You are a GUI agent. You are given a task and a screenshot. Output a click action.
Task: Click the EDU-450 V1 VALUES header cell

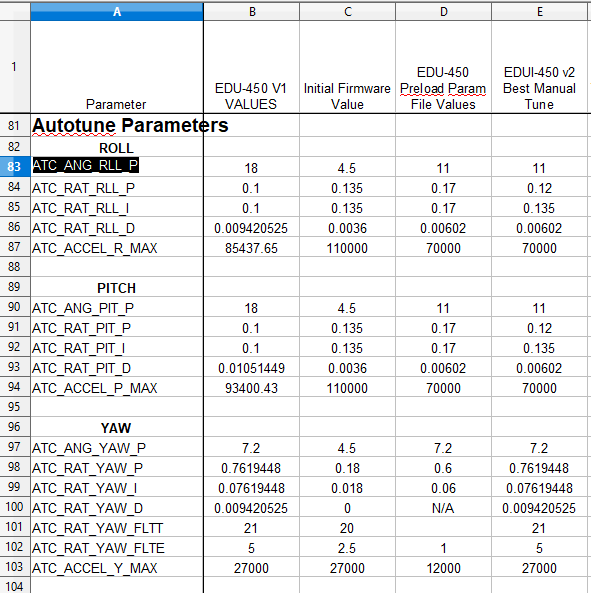coord(251,67)
